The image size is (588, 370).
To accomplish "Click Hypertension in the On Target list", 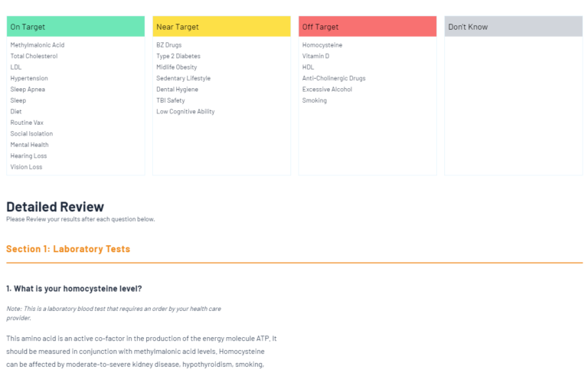I will point(29,78).
